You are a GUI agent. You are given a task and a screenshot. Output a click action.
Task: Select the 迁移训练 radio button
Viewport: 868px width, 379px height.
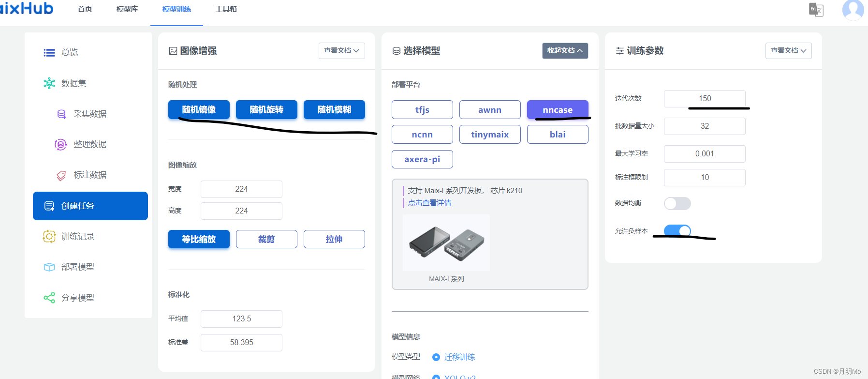pyautogui.click(x=436, y=357)
